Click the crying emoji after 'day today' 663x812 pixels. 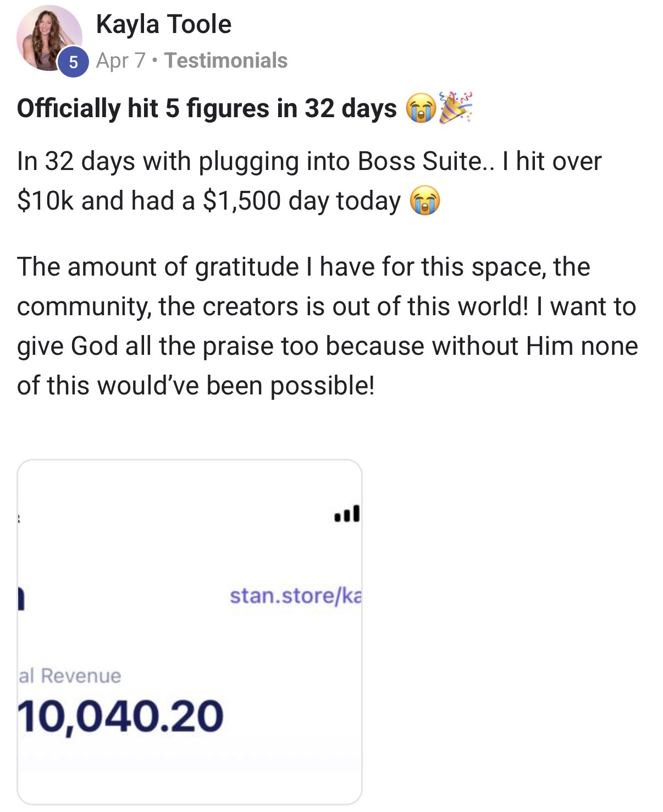tap(425, 201)
